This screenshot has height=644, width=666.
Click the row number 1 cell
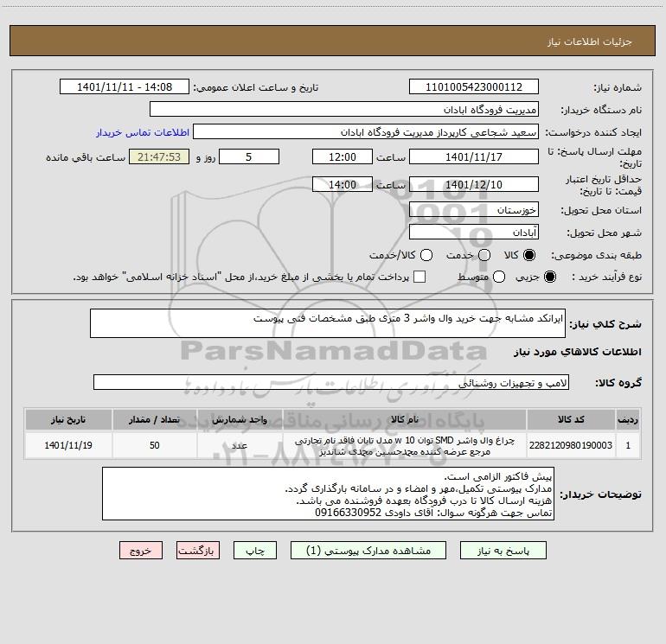pyautogui.click(x=628, y=445)
